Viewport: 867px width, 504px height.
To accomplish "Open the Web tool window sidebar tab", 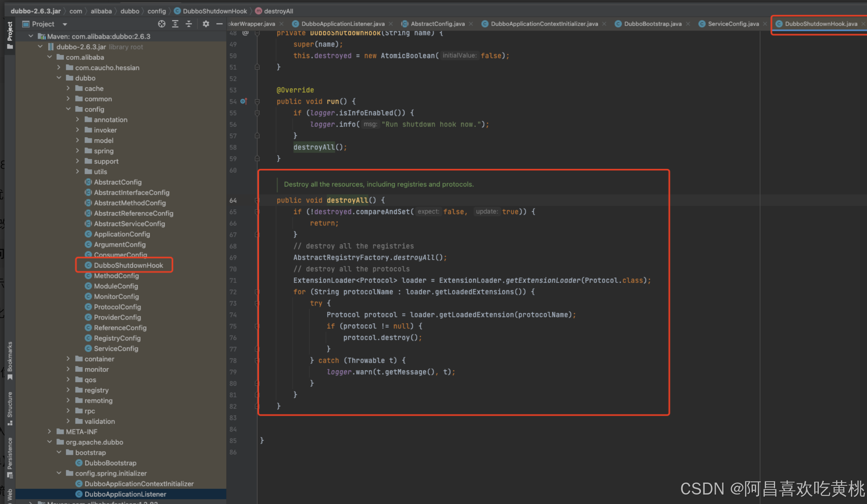I will click(x=10, y=495).
